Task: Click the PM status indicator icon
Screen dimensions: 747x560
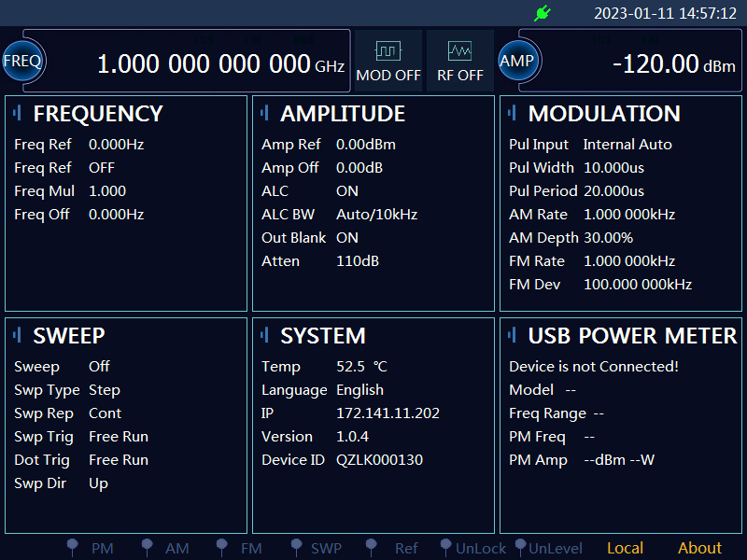Action: (73, 548)
